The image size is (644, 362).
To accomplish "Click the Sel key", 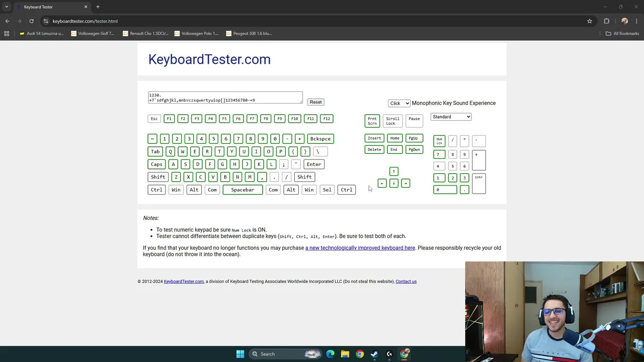I will (327, 190).
